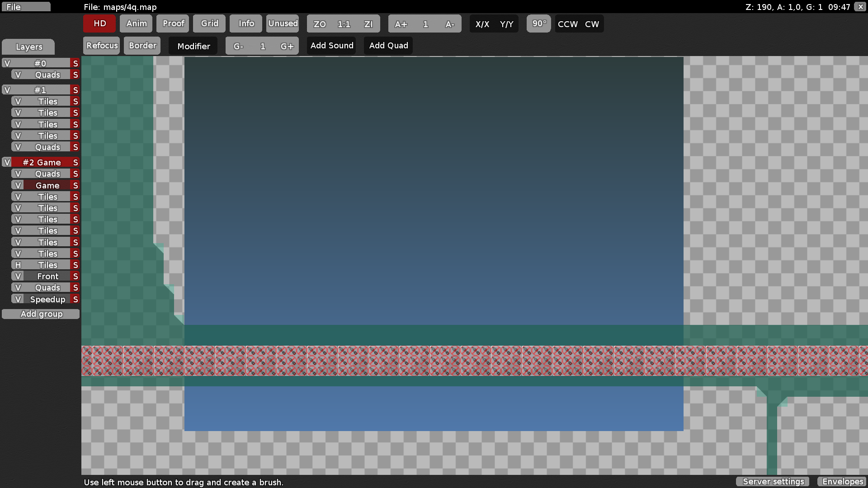
Task: Highlight Unused tiles
Action: pyautogui.click(x=283, y=23)
